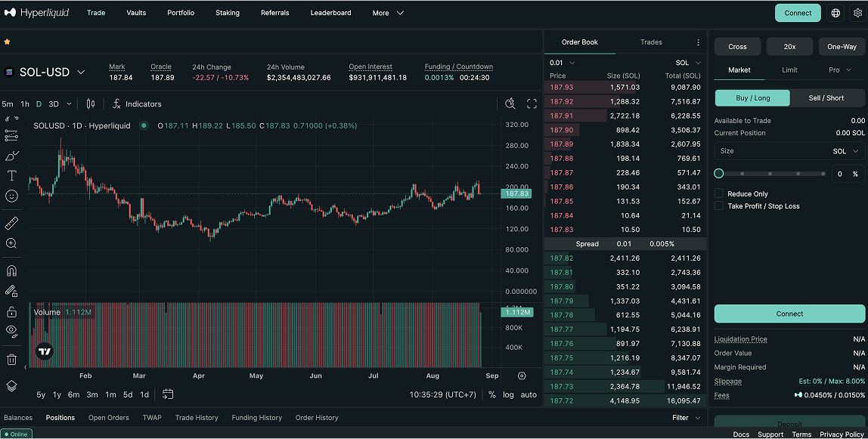
Task: Select the 6m chart range
Action: point(73,394)
